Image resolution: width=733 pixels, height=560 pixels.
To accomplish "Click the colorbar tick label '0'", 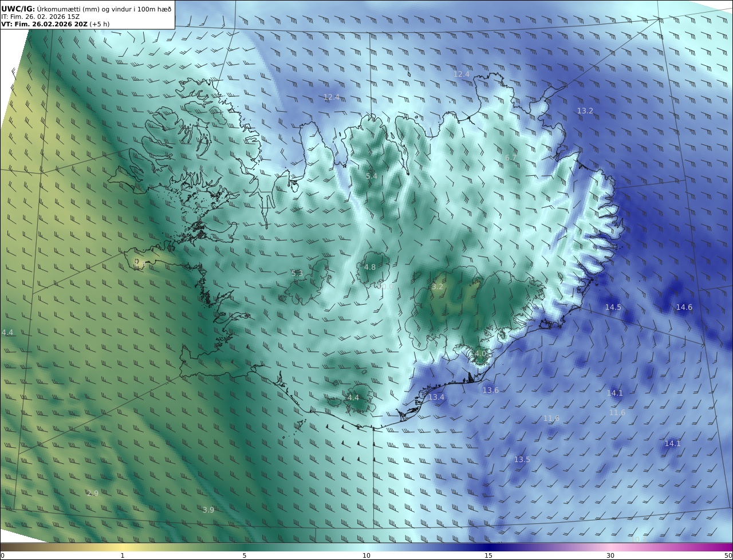I will [2, 555].
